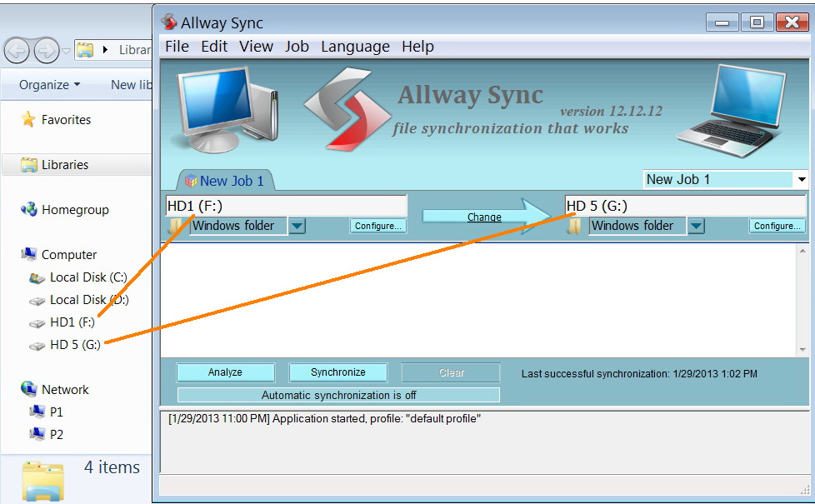Click the HD1 (F:) path input field

coord(286,206)
